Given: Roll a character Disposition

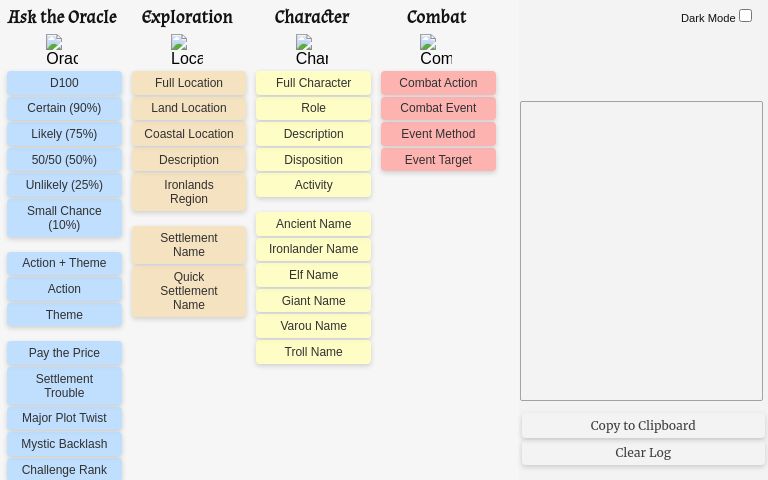Looking at the screenshot, I should (313, 160).
